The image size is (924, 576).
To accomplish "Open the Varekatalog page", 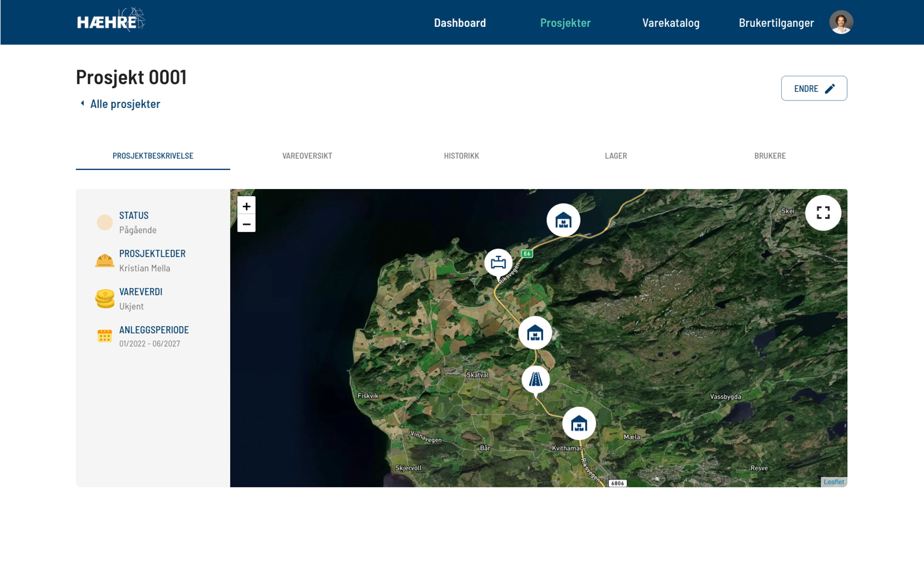I will pyautogui.click(x=671, y=23).
